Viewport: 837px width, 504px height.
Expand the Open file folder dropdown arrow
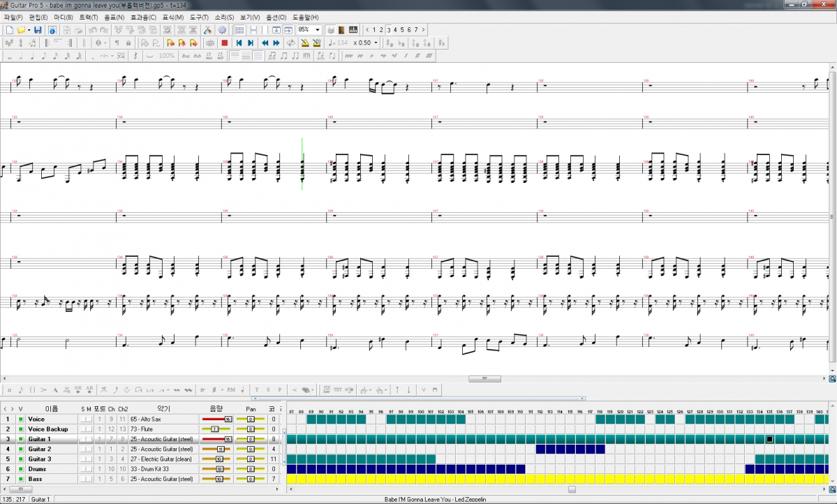[x=28, y=30]
